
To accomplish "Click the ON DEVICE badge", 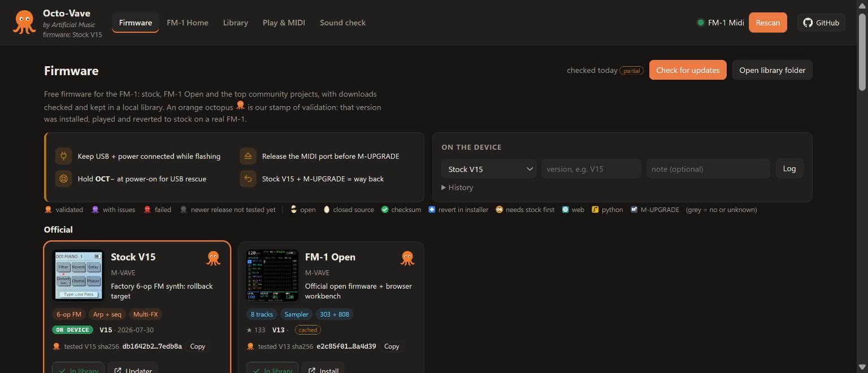I will click(x=73, y=330).
